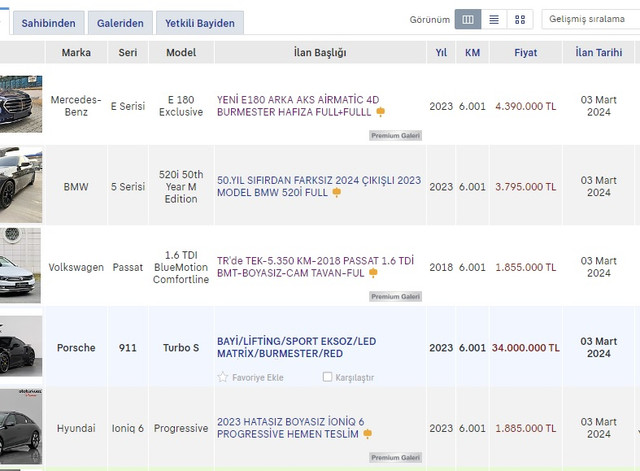Open the Gelişmiş sıralama dropdown

tap(591, 19)
